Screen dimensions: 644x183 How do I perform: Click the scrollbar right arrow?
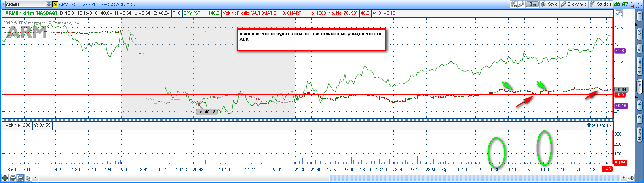click(x=623, y=178)
